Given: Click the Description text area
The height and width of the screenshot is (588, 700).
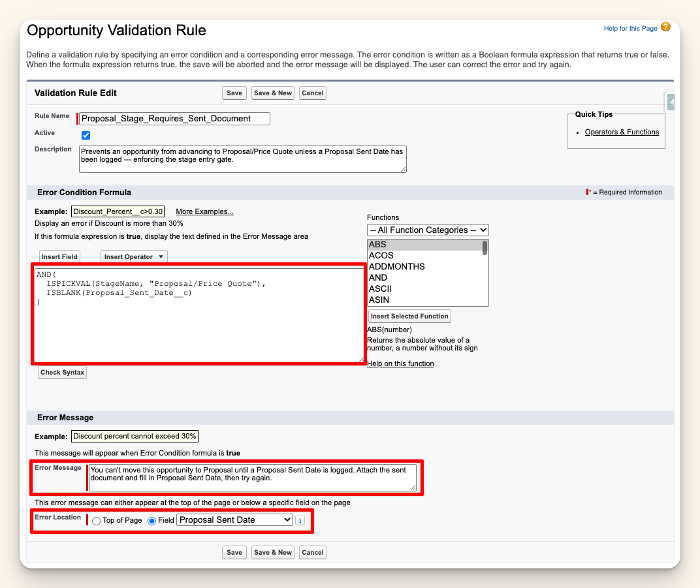Looking at the screenshot, I should 243,159.
